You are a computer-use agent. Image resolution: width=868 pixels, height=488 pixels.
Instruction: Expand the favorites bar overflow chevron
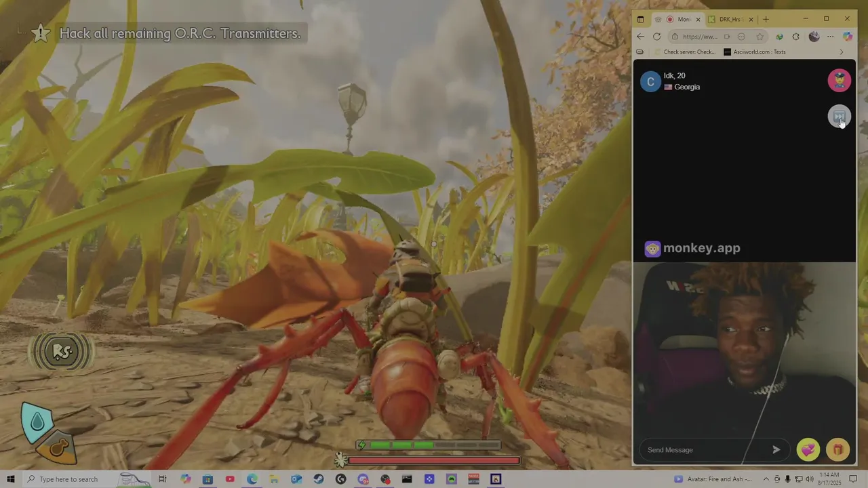842,52
